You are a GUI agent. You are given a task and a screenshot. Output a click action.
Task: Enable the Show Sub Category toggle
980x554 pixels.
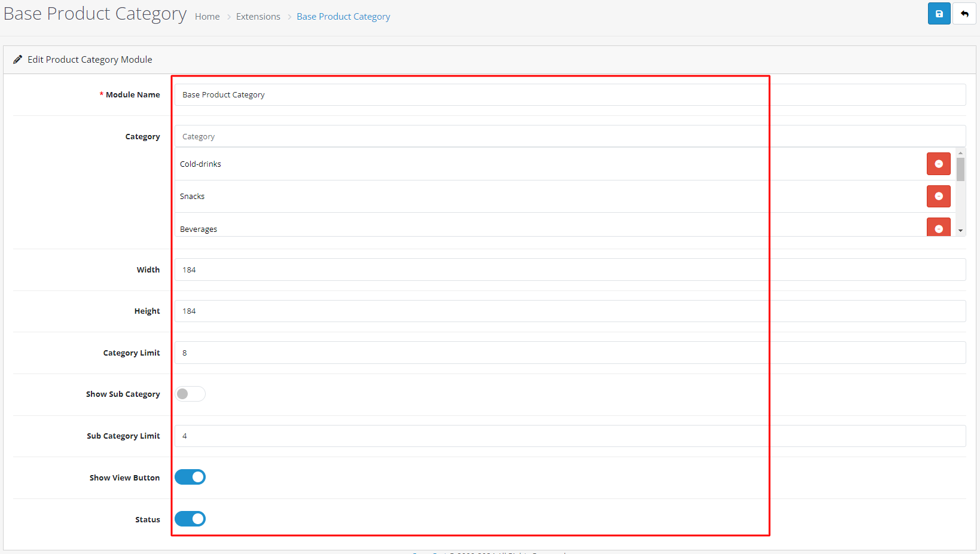coord(190,394)
